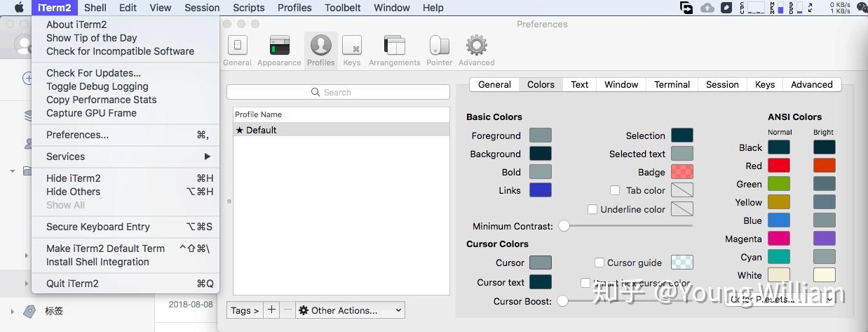The image size is (868, 332).
Task: Open the Pointer preferences pane icon
Action: [440, 50]
